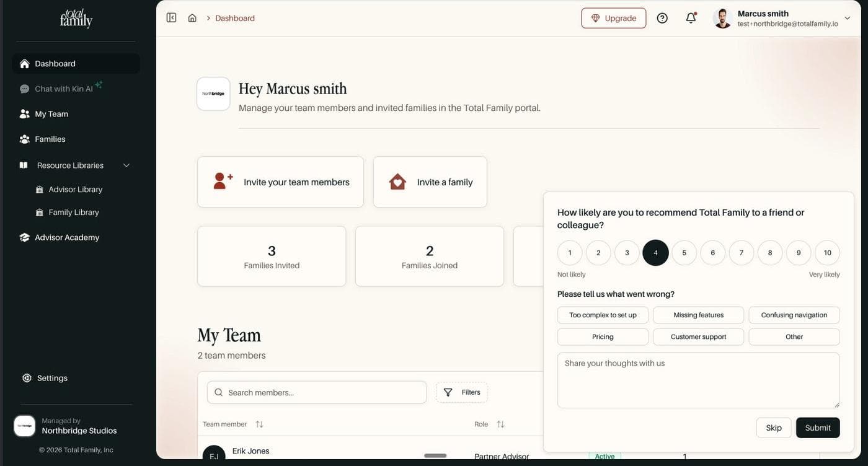Click the Settings gear icon
This screenshot has height=466, width=868.
coord(27,378)
